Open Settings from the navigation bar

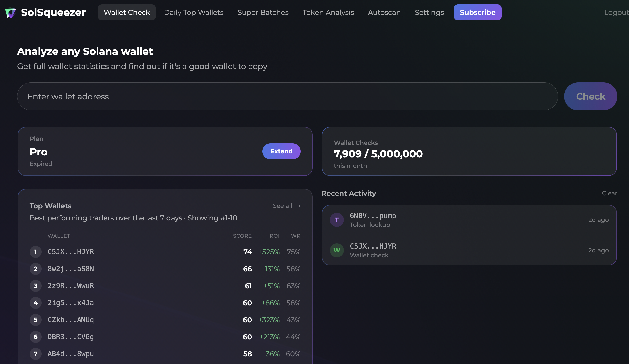point(429,12)
